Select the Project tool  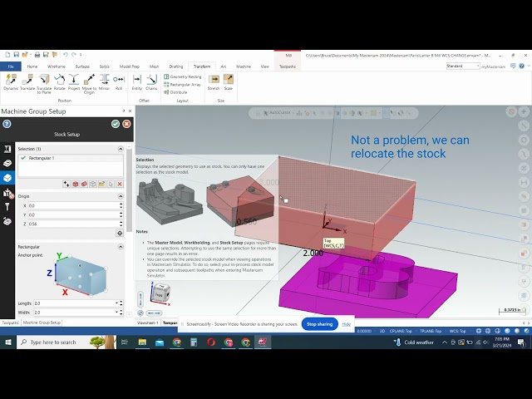pyautogui.click(x=74, y=82)
